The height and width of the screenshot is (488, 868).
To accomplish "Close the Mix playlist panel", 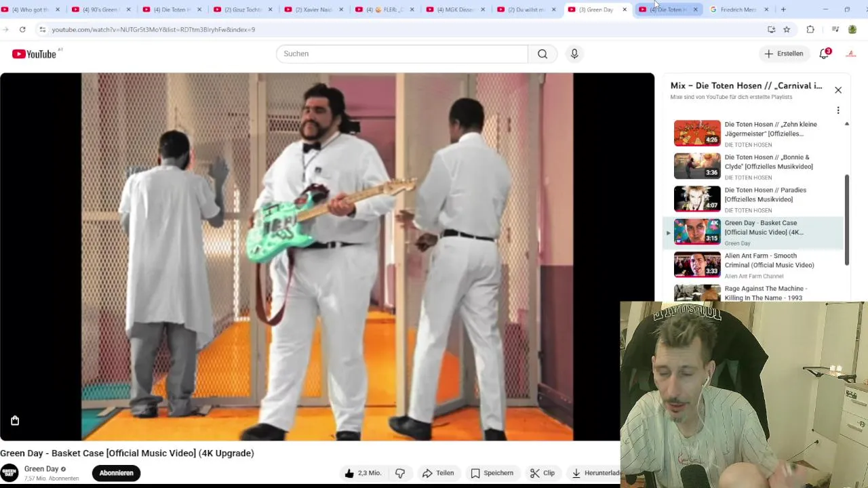I will (838, 90).
